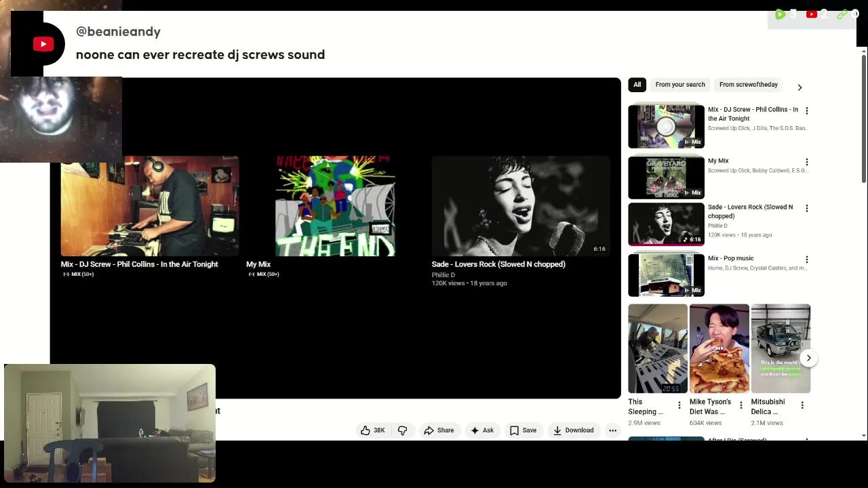Open sidebar thumbnail for DJ Screw Phil Collins mix
Screen dimensions: 868x488
666,126
